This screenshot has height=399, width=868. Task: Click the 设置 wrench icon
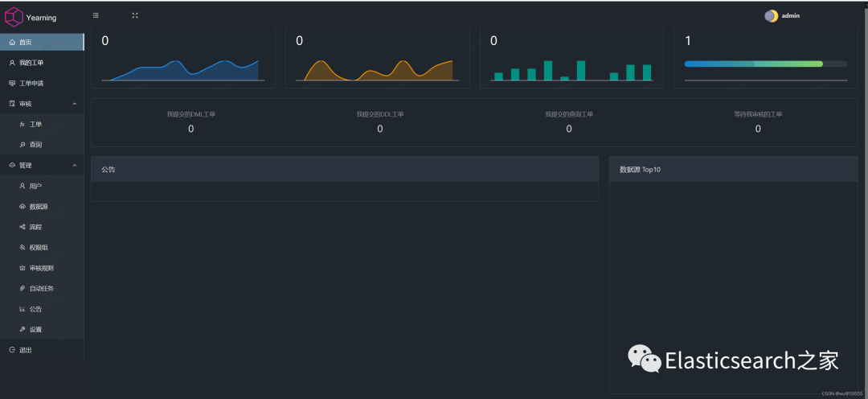pos(23,329)
